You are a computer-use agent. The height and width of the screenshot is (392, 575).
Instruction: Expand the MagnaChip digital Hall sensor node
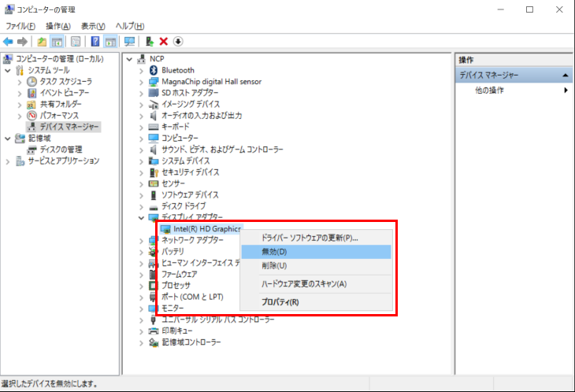tap(141, 82)
